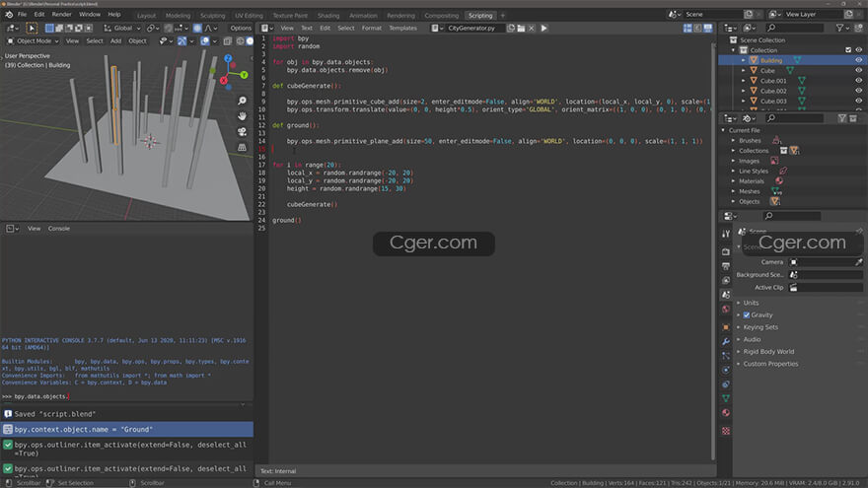Run the CityGenerator.py script
Screen dimensions: 868x488
pos(543,28)
